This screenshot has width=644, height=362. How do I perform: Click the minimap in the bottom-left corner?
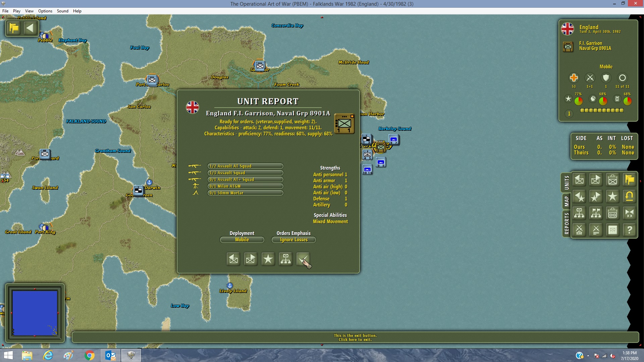coord(35,313)
